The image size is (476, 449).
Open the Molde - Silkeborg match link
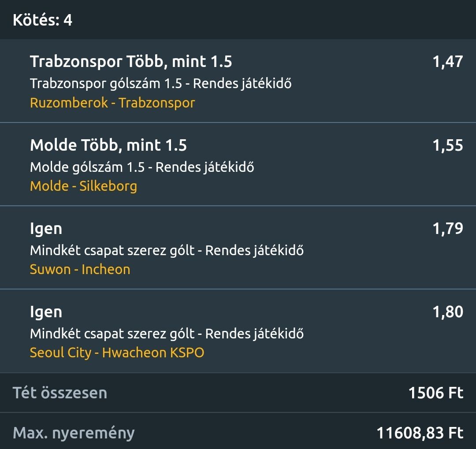coord(83,186)
